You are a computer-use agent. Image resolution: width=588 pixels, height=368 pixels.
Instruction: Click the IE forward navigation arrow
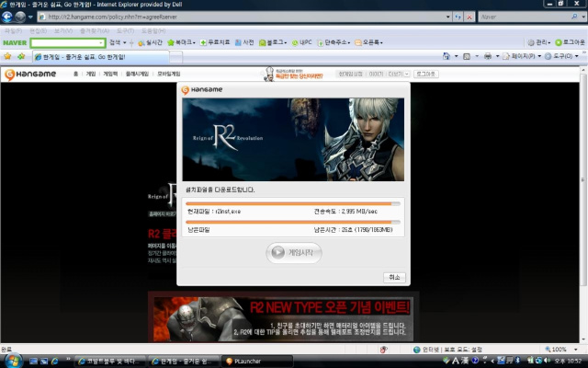click(x=20, y=17)
